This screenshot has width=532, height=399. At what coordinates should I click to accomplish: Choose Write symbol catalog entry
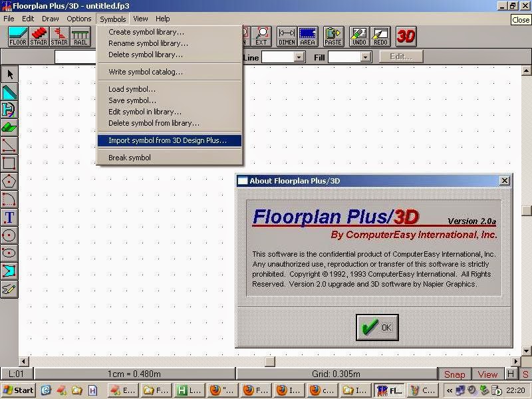click(x=170, y=72)
